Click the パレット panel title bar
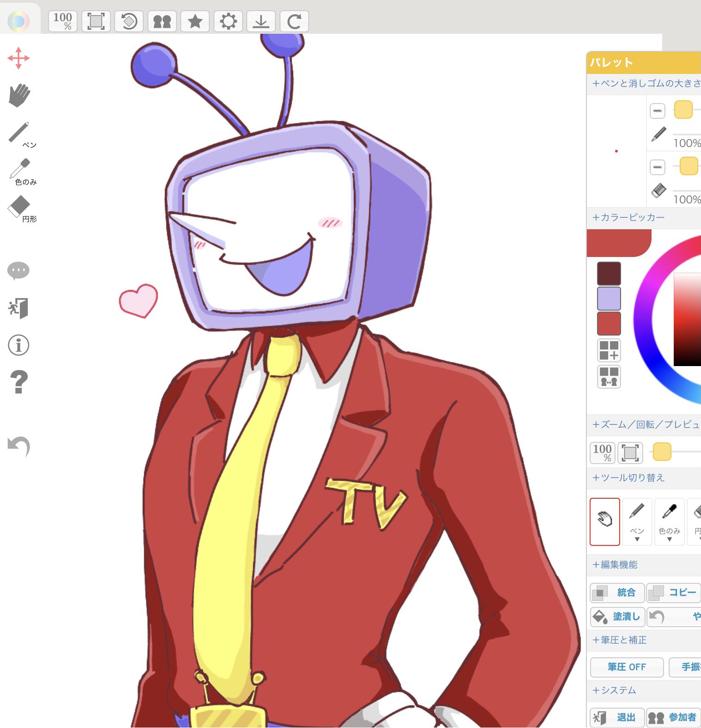Viewport: 701px width, 728px height. click(644, 62)
